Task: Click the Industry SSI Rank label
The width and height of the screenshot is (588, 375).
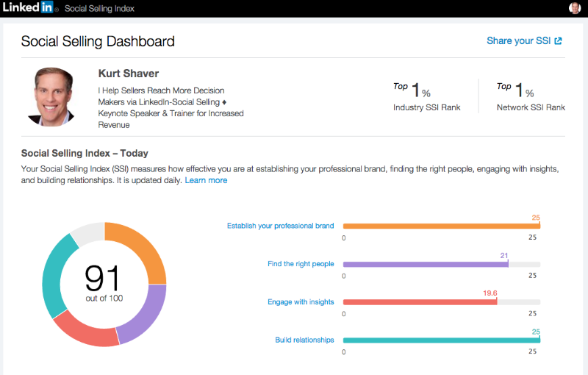Action: [426, 107]
